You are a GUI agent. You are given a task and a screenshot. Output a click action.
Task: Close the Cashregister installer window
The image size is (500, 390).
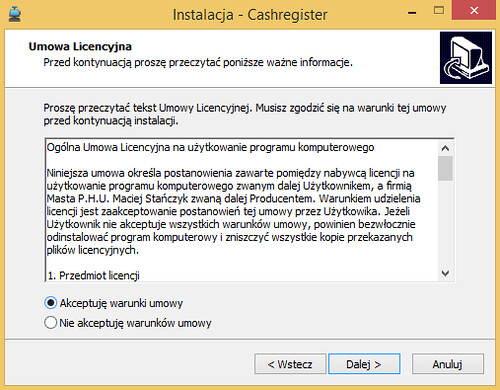(x=474, y=11)
